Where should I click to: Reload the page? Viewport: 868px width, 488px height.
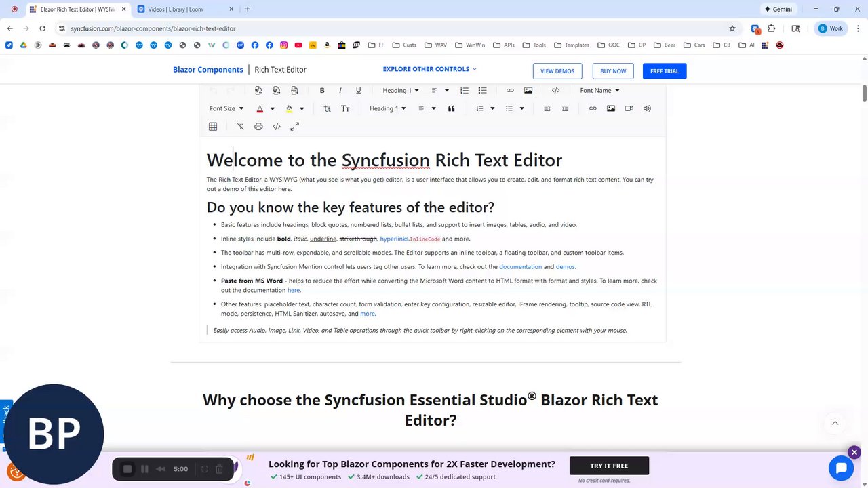pos(42,28)
